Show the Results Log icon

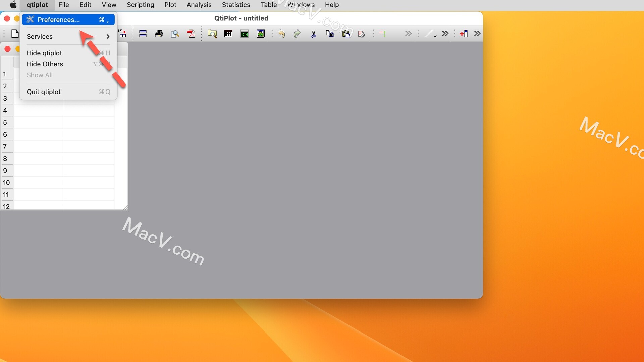228,34
